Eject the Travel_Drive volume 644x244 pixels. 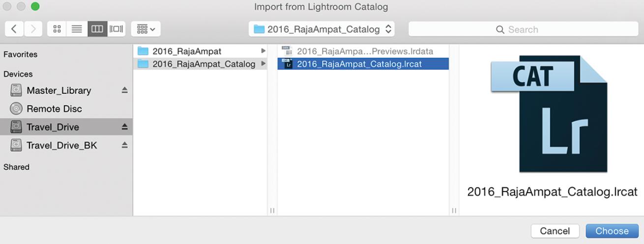(x=124, y=127)
